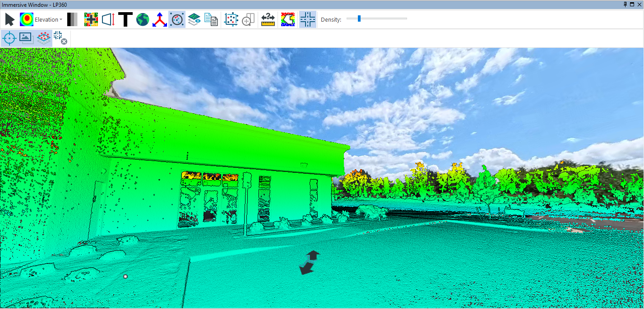Screen dimensions: 644x309
Task: Activate the 3D axes navigation tool
Action: click(x=159, y=19)
